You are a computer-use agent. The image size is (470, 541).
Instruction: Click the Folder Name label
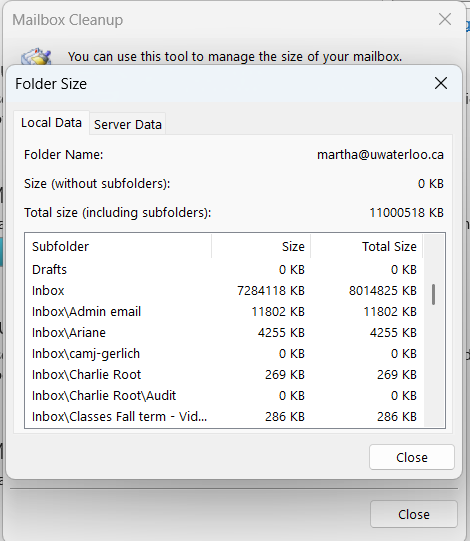(63, 155)
